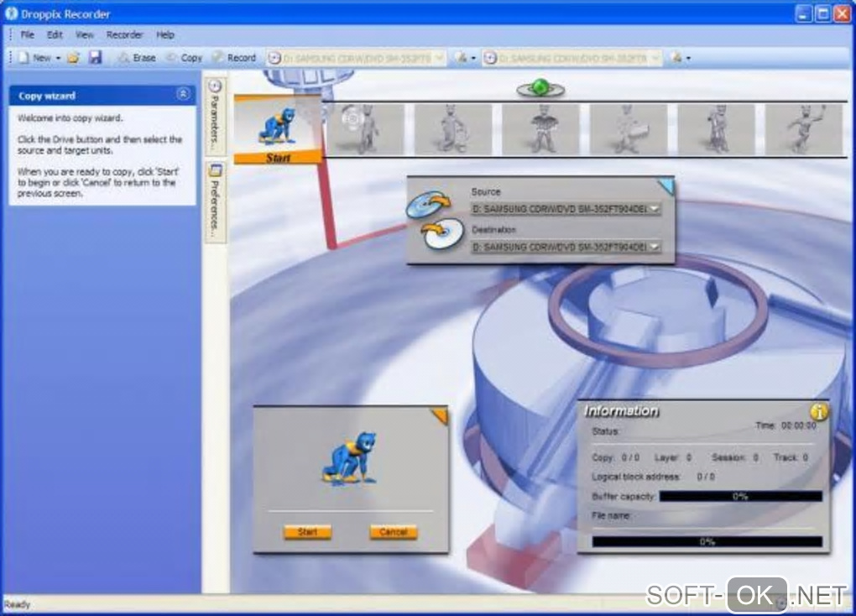856x616 pixels.
Task: Click the grey mascot-holding-disc step thumbnail
Action: 365,129
